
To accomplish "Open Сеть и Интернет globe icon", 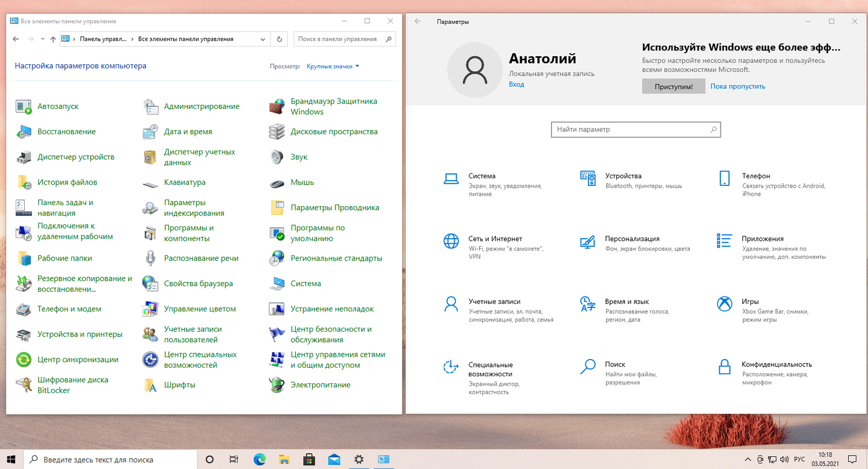I will (x=451, y=241).
